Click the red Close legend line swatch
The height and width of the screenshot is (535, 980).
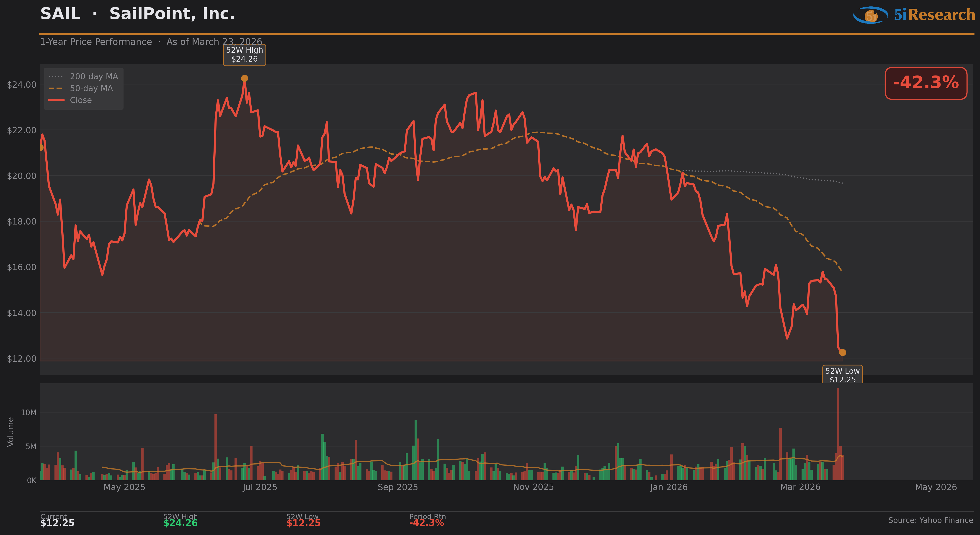coord(56,100)
